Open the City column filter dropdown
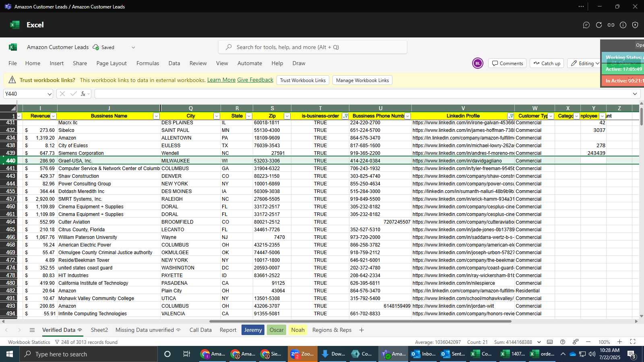Screen dimensions: 644x362 coord(217,116)
